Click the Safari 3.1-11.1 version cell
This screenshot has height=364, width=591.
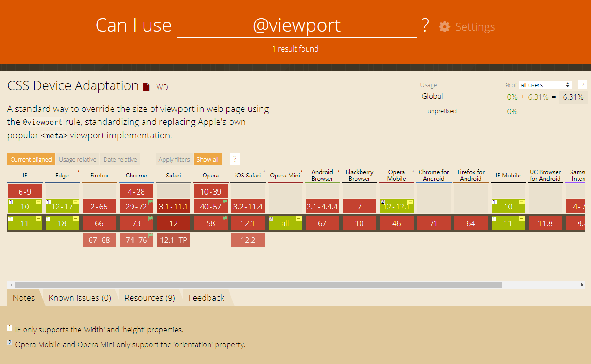(174, 207)
